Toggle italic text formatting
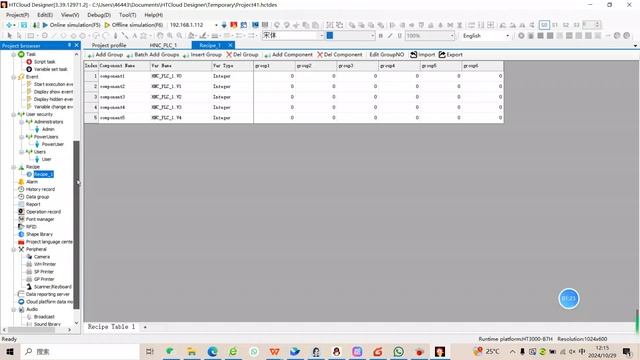 390,36
